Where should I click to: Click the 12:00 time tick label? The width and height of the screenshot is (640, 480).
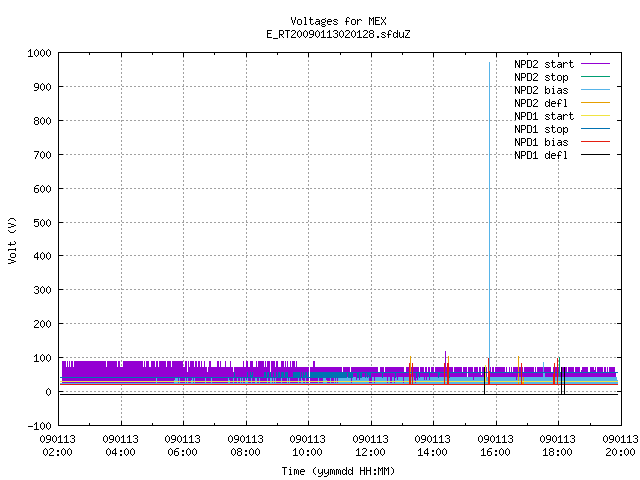pyautogui.click(x=370, y=452)
